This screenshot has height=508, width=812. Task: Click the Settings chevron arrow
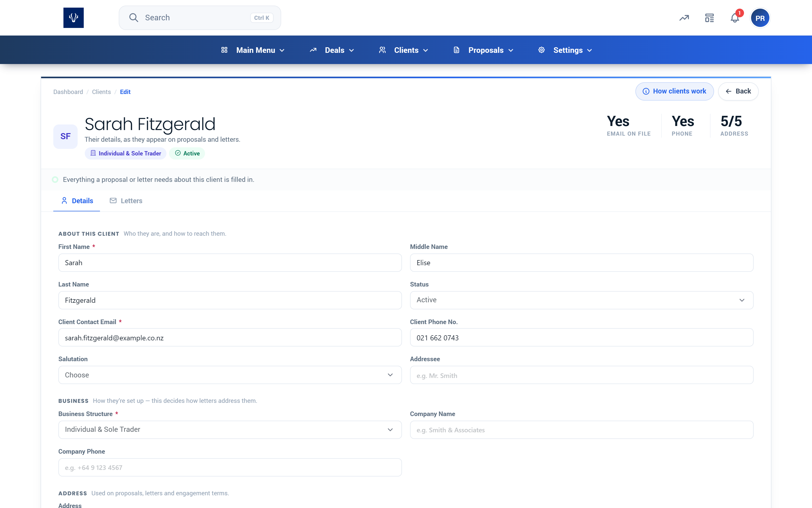pos(589,50)
